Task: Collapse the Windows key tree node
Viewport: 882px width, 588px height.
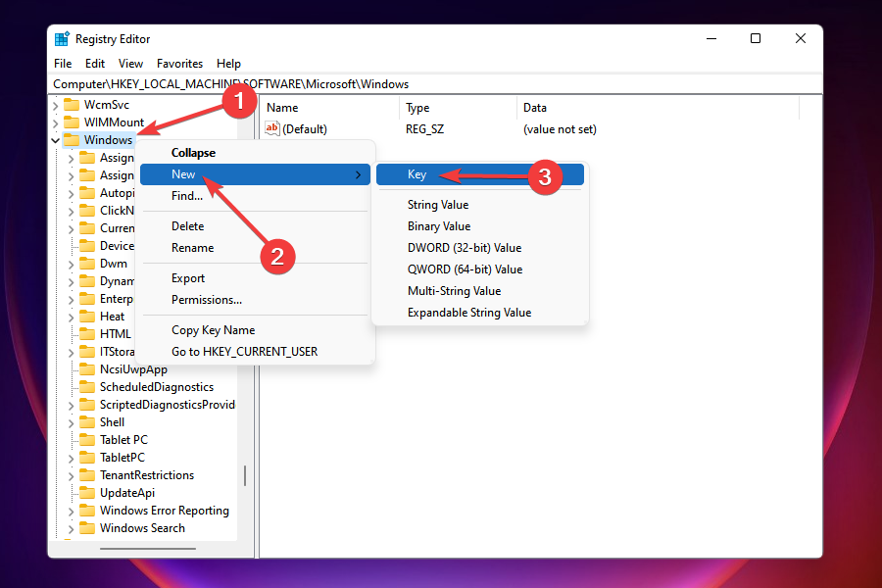Action: pos(56,140)
